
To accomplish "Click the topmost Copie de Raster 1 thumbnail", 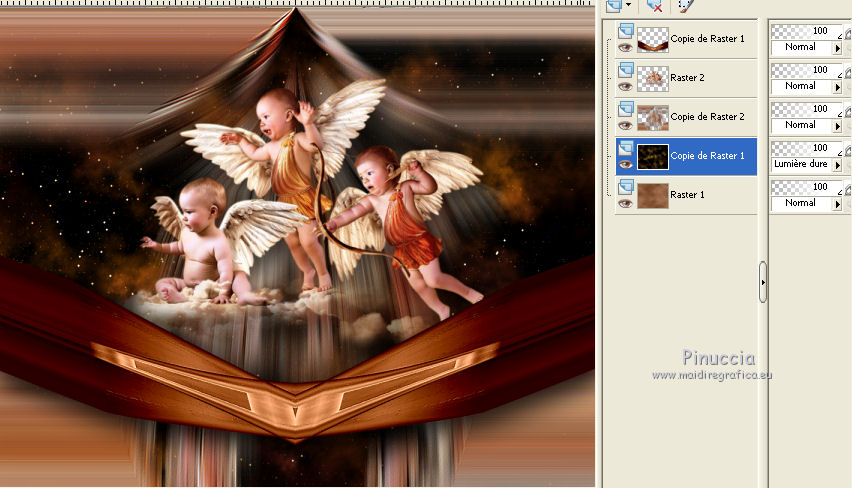I will point(653,39).
